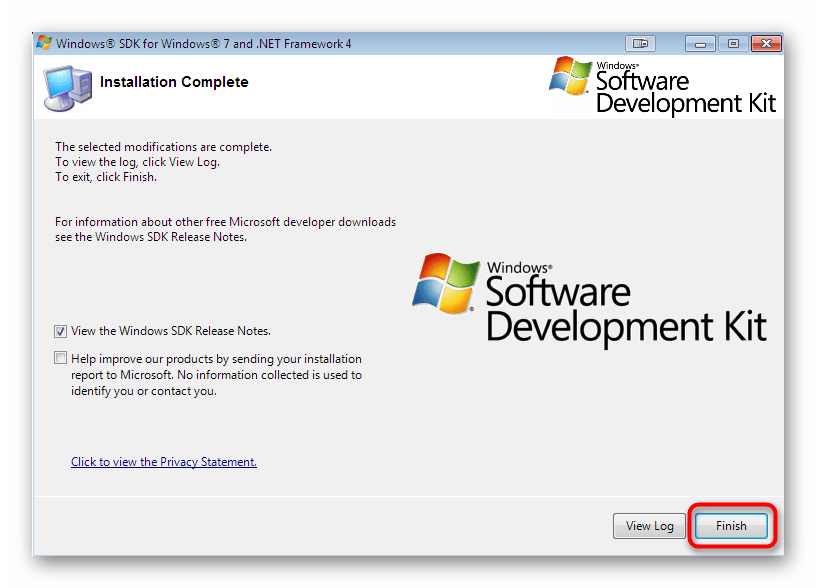The image size is (816, 588).
Task: Click the Windows flag icon in title bar
Action: click(44, 43)
